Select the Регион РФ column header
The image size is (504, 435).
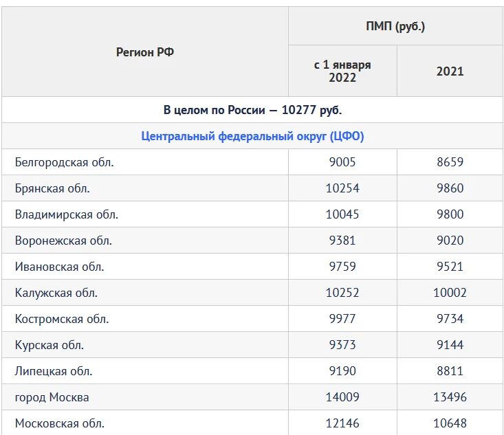145,52
